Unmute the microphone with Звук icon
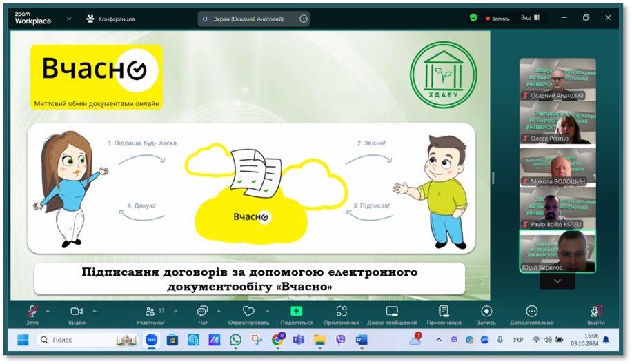Viewport: 632px width, 364px height. (x=32, y=312)
